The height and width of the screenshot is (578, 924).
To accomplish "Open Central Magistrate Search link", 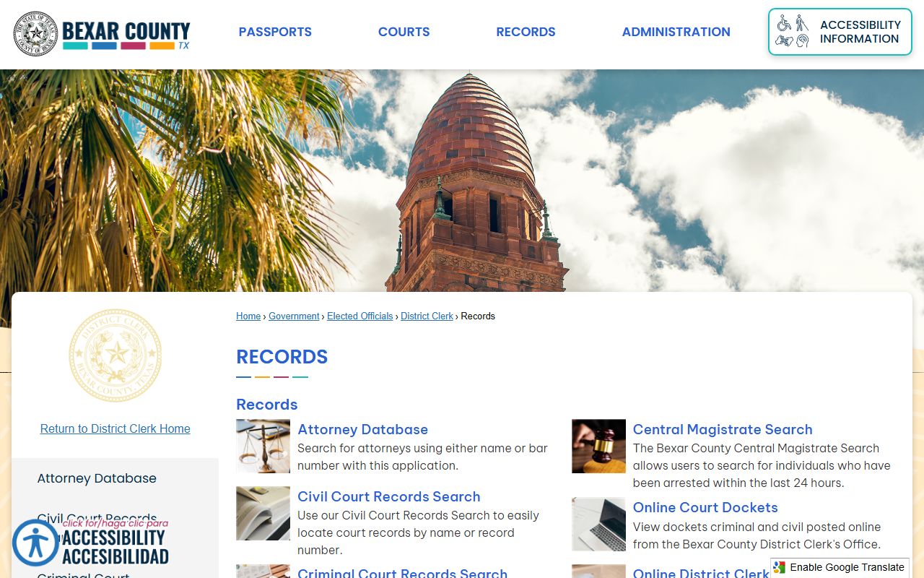I will point(723,429).
